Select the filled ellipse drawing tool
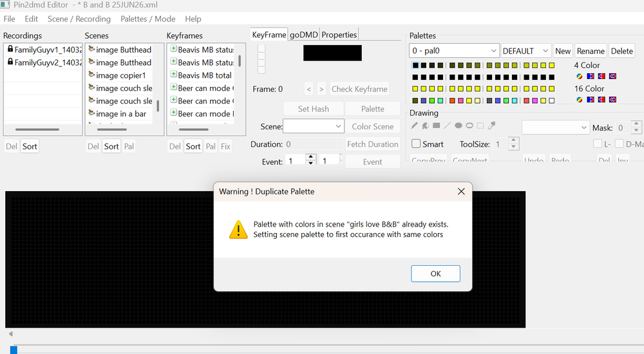 pyautogui.click(x=459, y=126)
